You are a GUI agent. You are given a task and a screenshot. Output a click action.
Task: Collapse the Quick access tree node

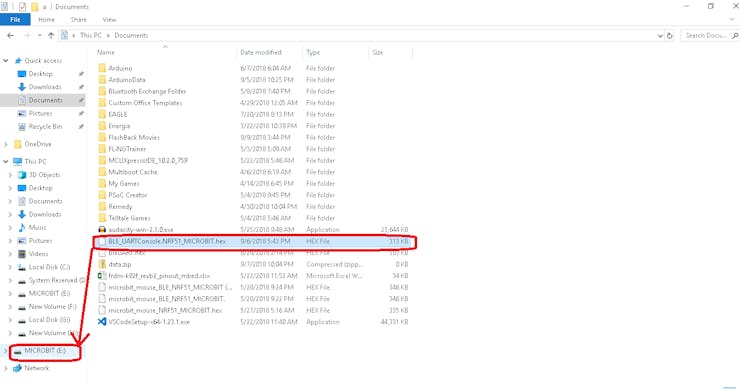coord(6,60)
